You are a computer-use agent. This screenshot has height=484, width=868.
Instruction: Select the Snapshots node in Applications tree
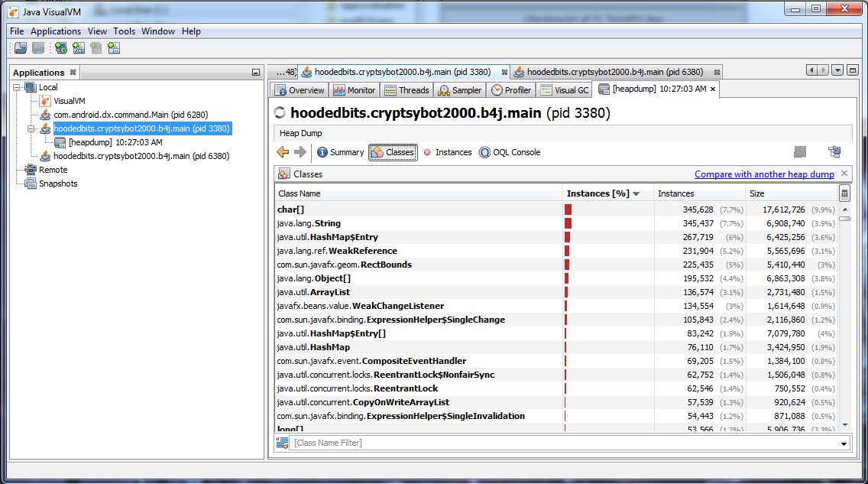point(58,184)
